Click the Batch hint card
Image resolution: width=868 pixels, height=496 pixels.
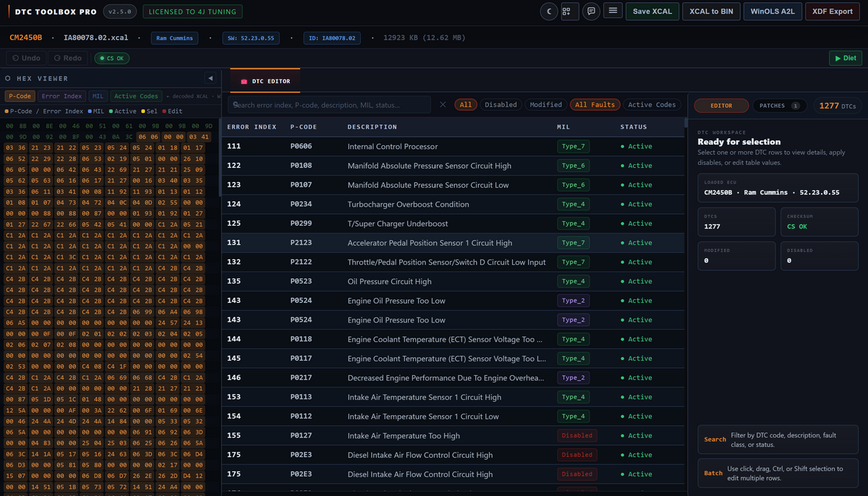pyautogui.click(x=778, y=473)
